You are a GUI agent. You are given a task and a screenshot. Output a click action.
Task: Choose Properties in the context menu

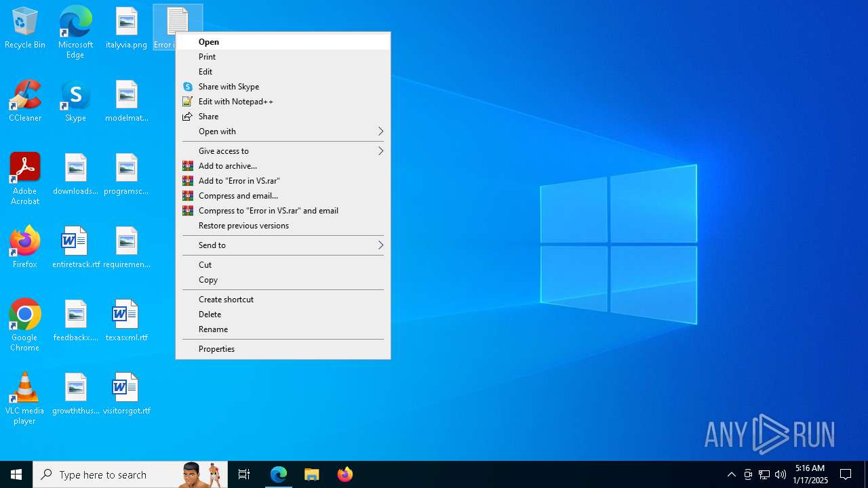click(x=283, y=349)
